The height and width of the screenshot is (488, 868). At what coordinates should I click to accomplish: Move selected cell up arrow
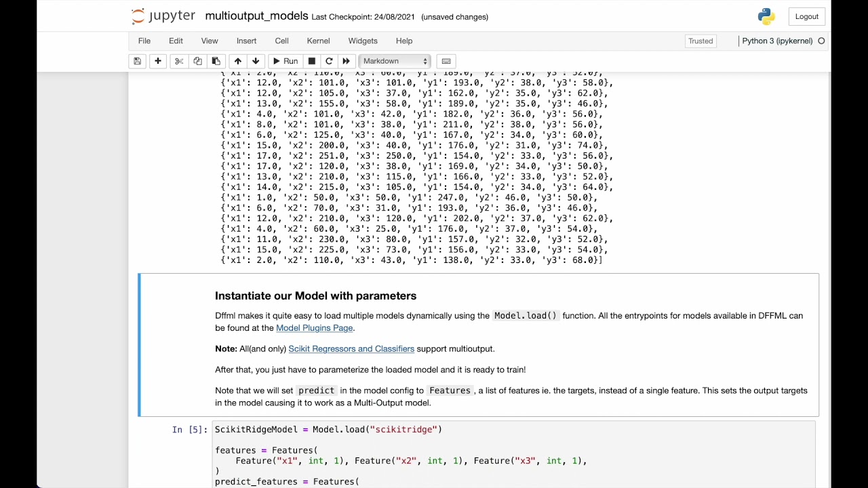coord(237,61)
